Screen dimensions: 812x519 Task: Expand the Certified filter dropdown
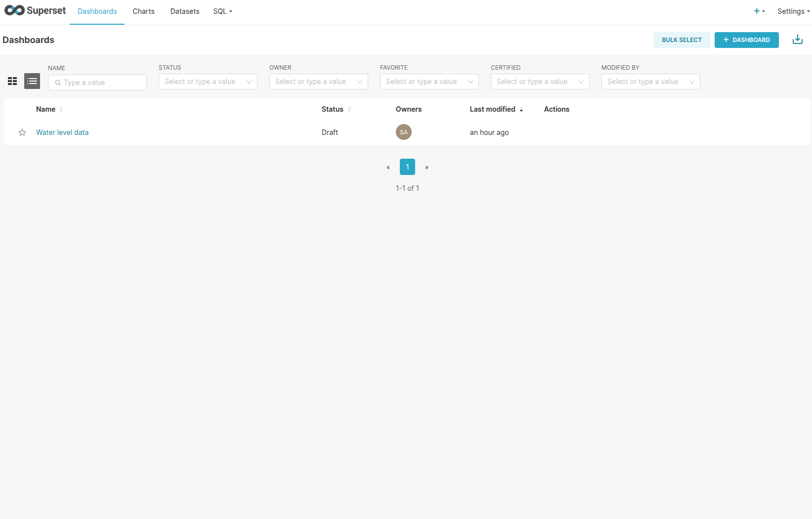pyautogui.click(x=540, y=82)
